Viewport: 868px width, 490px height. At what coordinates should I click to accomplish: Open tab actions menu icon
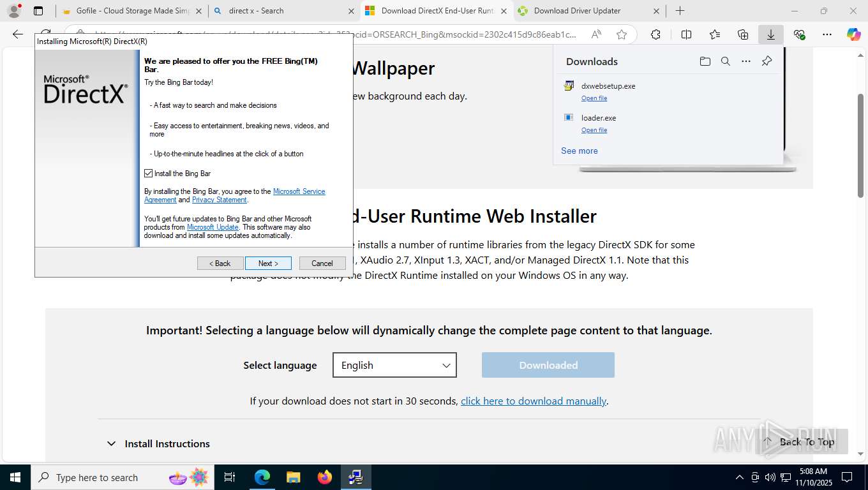click(38, 11)
